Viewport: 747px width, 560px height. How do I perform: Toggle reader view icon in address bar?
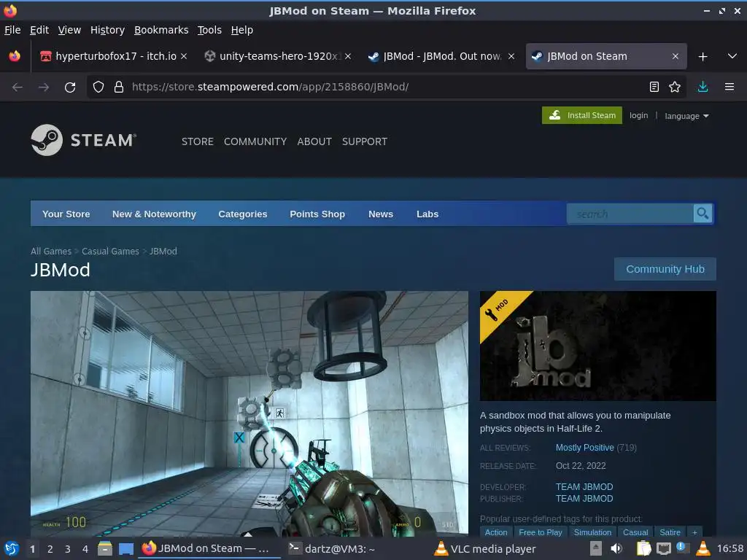[654, 87]
